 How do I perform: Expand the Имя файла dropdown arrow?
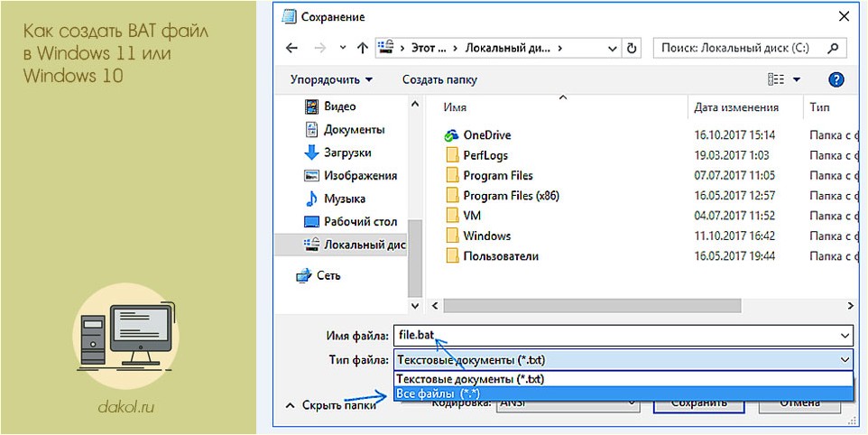(845, 336)
